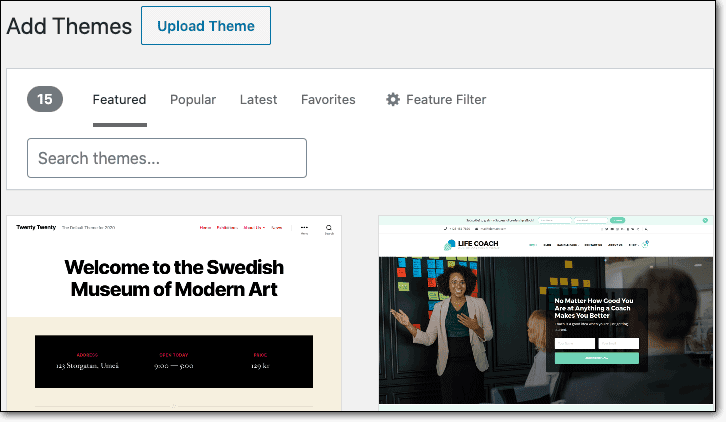Select the Life Coach theme preview
726x422 pixels.
click(546, 313)
